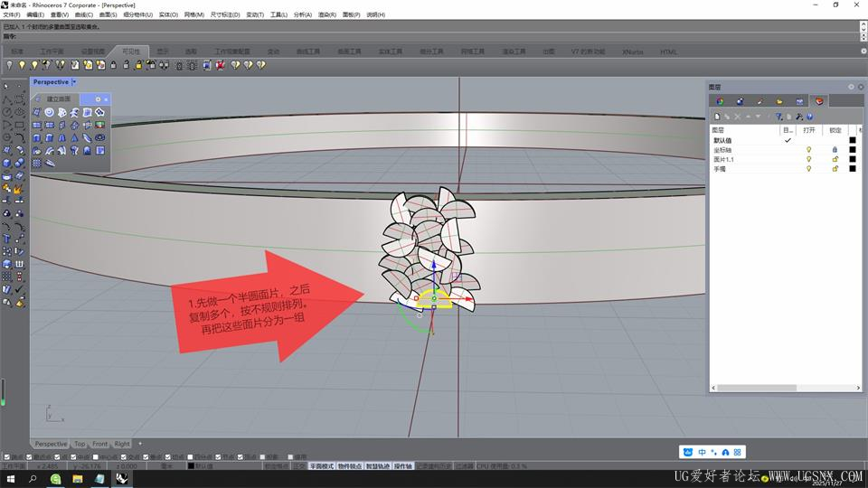The width and height of the screenshot is (868, 488).
Task: Open the Rhino app in Windows taskbar
Action: (121, 479)
